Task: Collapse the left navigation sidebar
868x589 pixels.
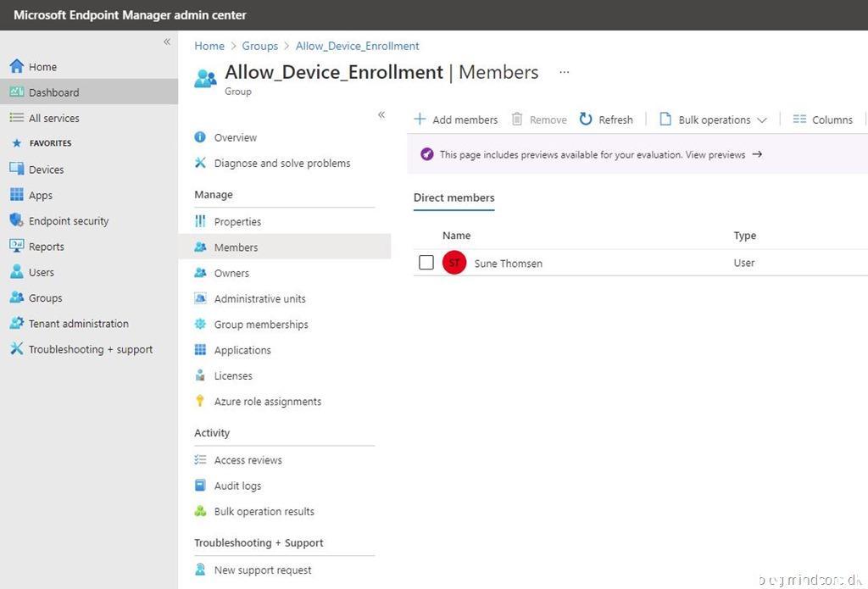Action: (x=167, y=42)
